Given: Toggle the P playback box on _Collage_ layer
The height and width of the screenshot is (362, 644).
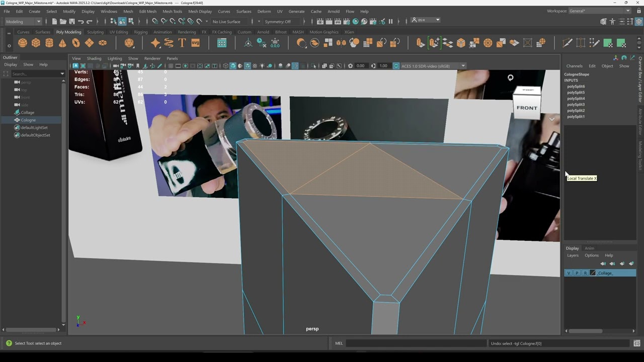Looking at the screenshot, I should [577, 273].
